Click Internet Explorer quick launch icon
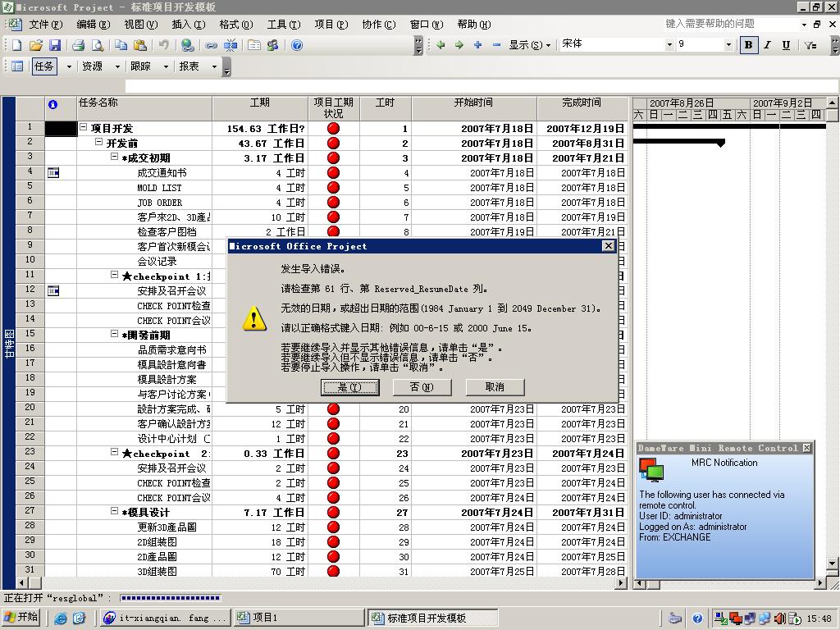This screenshot has width=840, height=630. click(x=61, y=619)
